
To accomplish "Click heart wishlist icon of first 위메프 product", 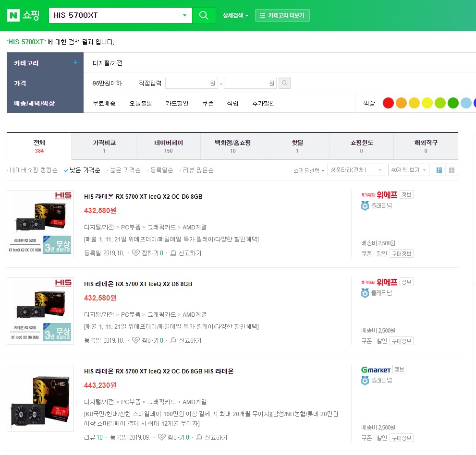I will coord(136,252).
